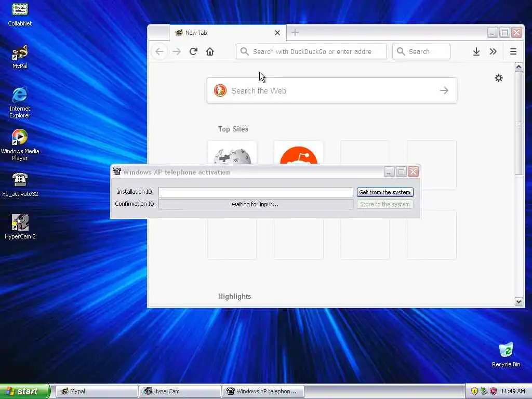Open the browser hamburger menu
Viewport: 532px width, 399px height.
(513, 51)
